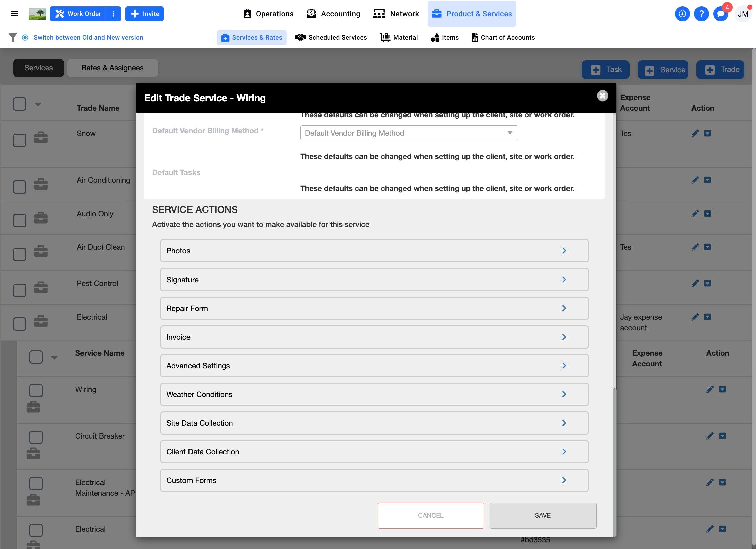Screen dimensions: 756x549
Task: Click the hamburger menu icon
Action: click(x=14, y=14)
